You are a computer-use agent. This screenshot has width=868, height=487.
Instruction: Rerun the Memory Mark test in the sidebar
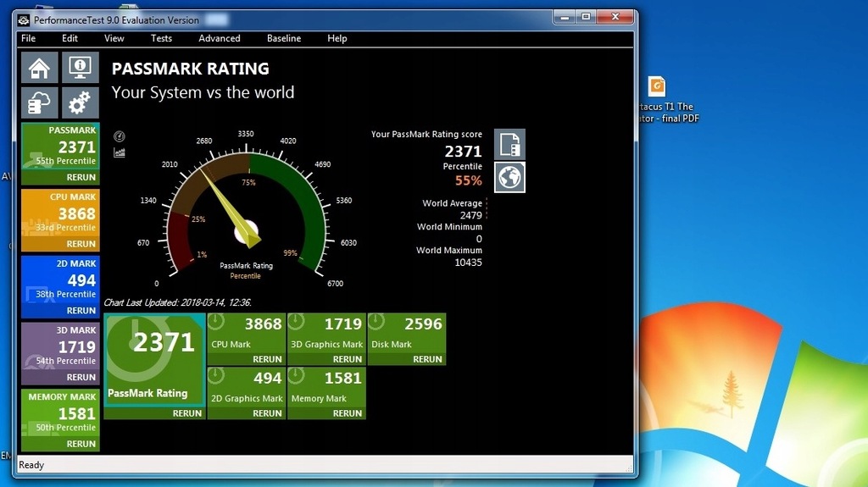point(81,445)
